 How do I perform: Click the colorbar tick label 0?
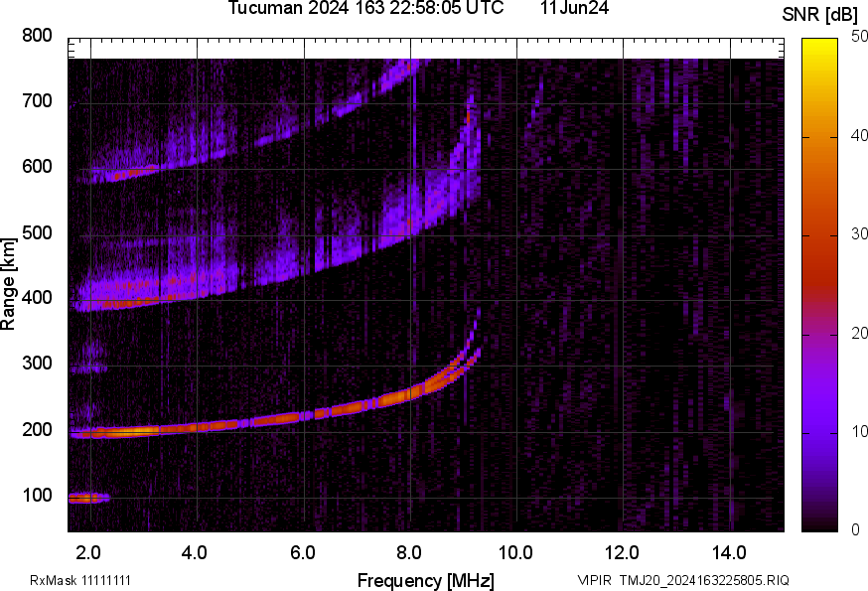click(x=855, y=530)
